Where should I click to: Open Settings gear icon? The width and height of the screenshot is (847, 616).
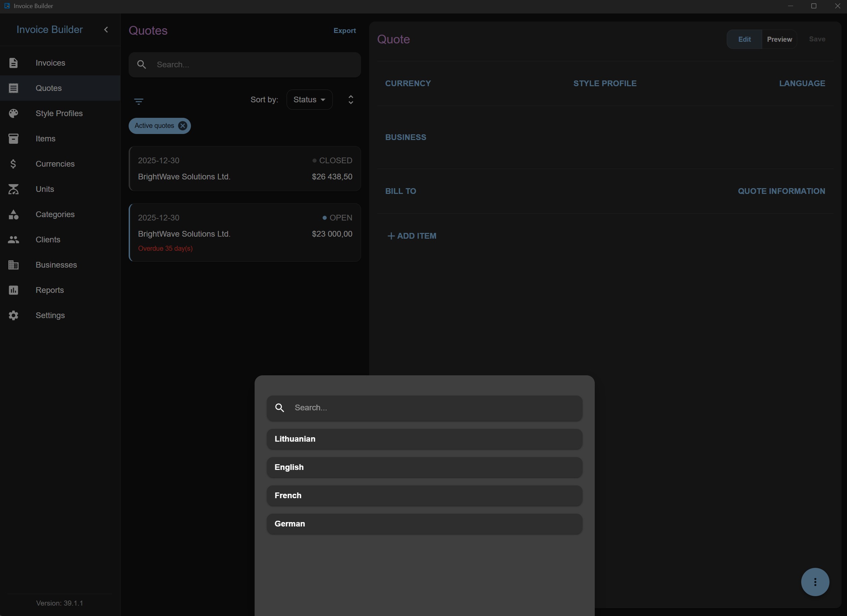point(13,315)
